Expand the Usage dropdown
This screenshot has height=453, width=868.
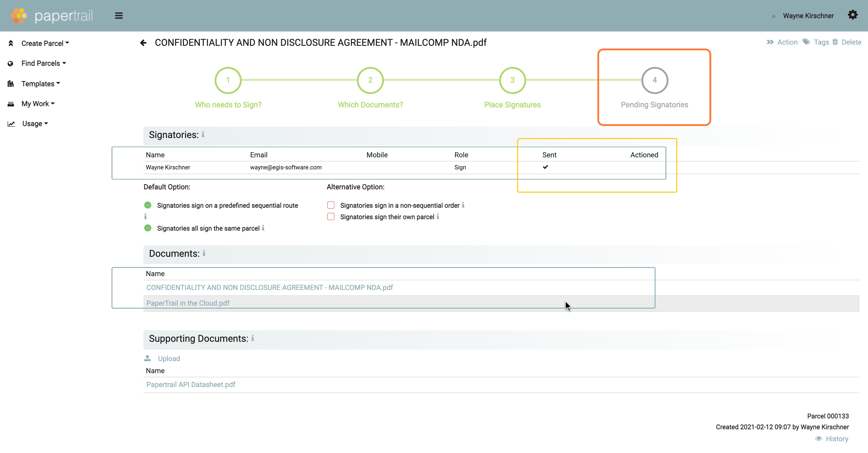[35, 124]
